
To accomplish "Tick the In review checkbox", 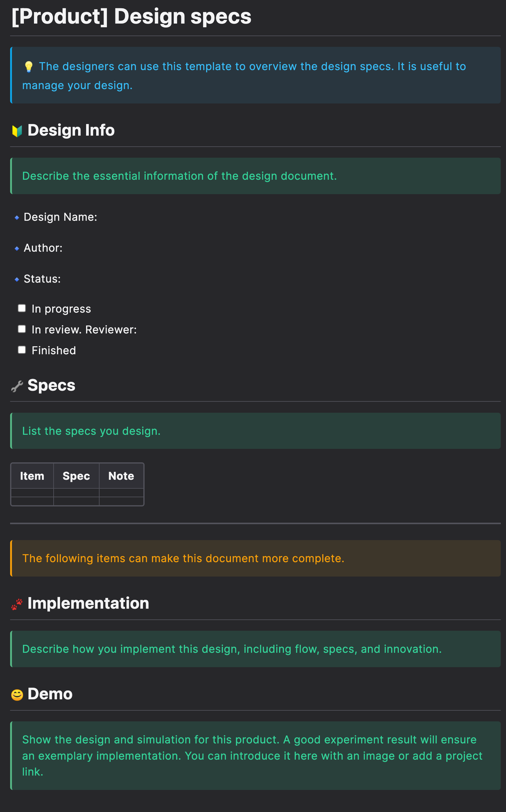I will [22, 329].
